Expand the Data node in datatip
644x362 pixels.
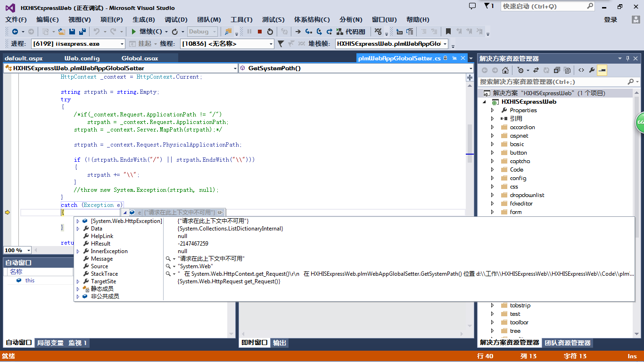[x=78, y=229]
